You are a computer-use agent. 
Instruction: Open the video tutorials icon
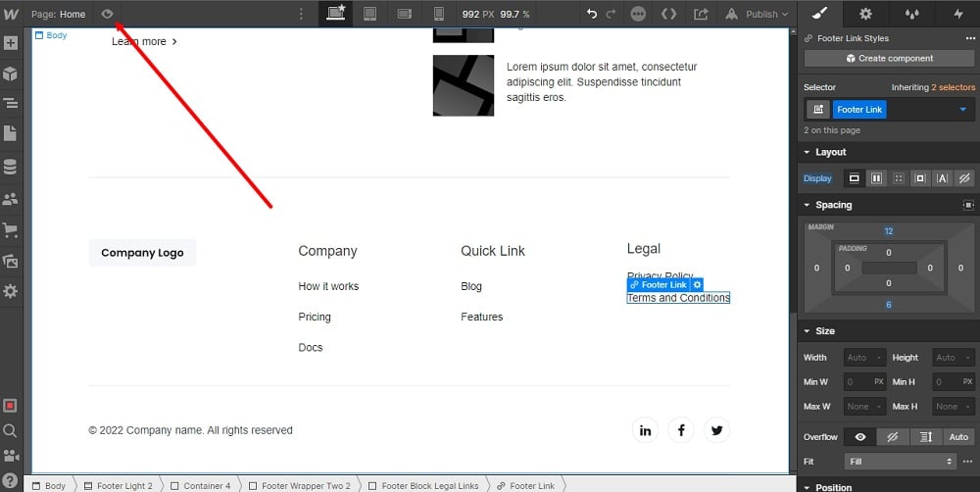11,456
